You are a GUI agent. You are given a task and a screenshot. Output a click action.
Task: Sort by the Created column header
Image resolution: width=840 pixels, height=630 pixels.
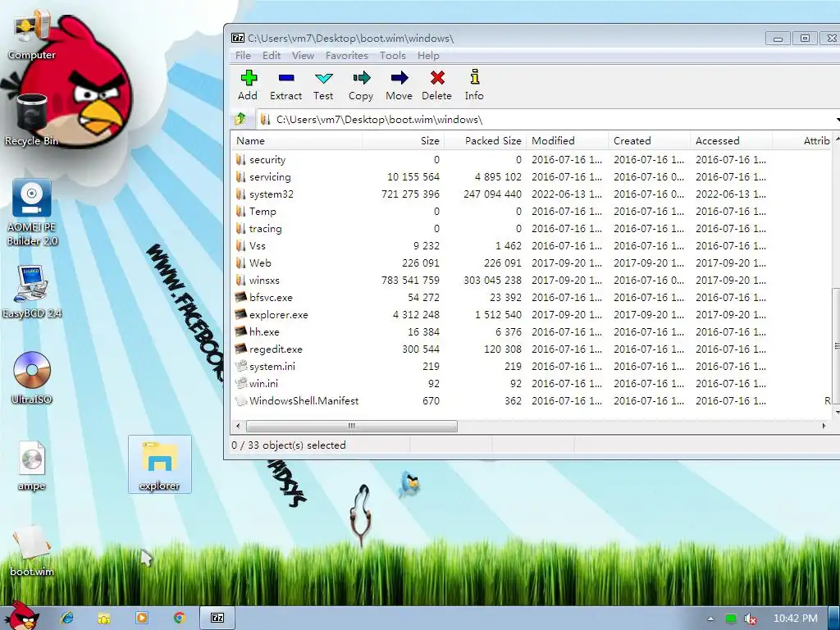650,141
